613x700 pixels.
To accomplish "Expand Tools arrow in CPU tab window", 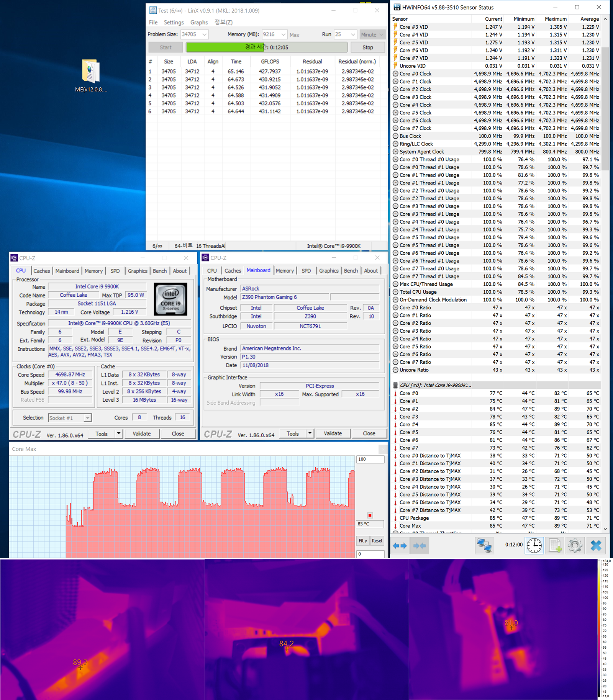I will pos(119,433).
